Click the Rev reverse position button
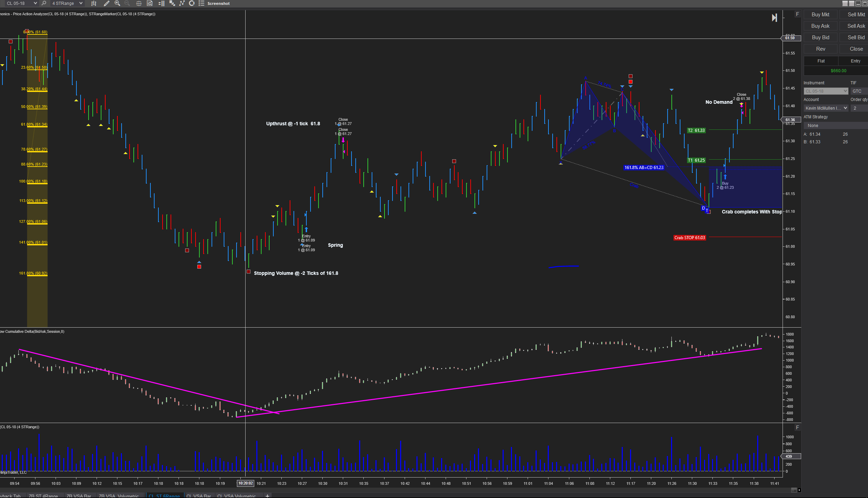Viewport: 868px width, 498px height. pos(820,49)
